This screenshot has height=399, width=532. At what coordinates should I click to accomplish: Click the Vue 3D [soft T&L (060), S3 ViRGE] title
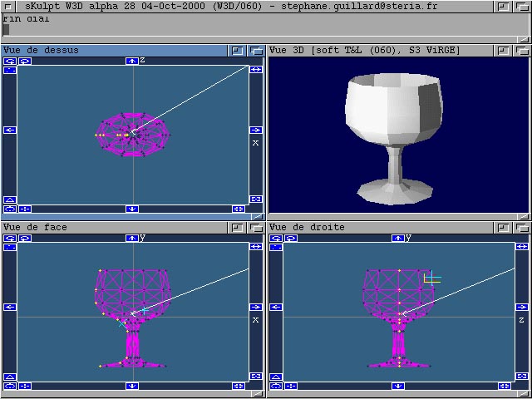[x=365, y=50]
